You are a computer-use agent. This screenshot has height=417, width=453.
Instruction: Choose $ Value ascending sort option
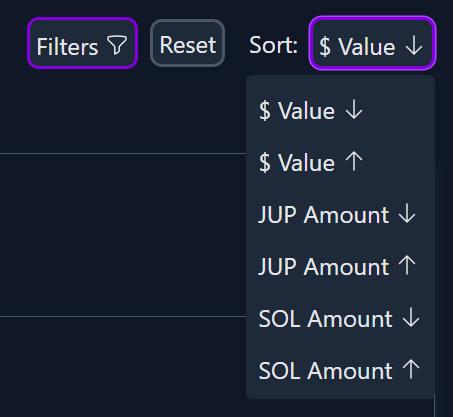click(340, 162)
